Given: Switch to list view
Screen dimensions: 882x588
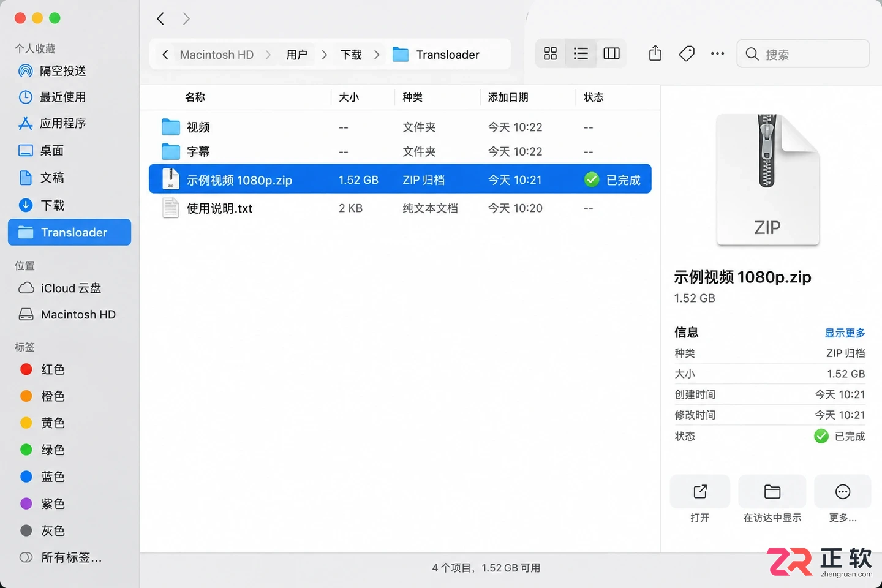Looking at the screenshot, I should point(581,53).
